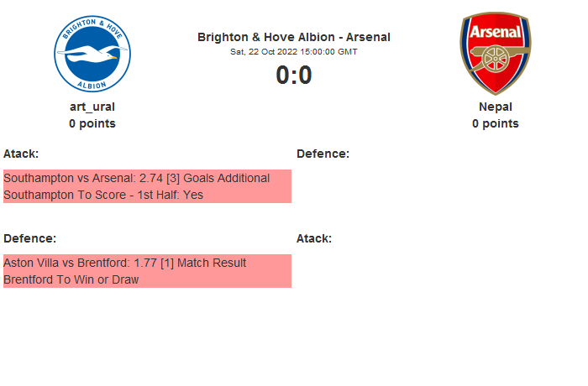Screen dimensions: 588x386
Task: Click the match date Sat, 22 Oct 2022
Action: point(294,51)
